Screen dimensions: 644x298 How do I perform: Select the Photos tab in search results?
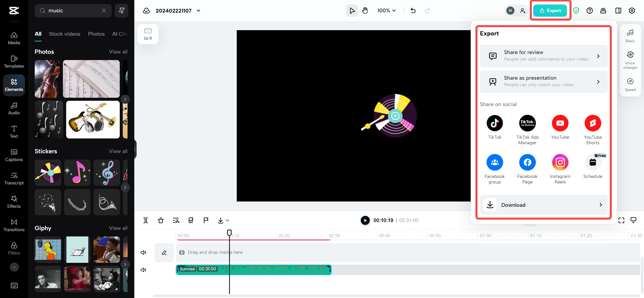pos(96,34)
